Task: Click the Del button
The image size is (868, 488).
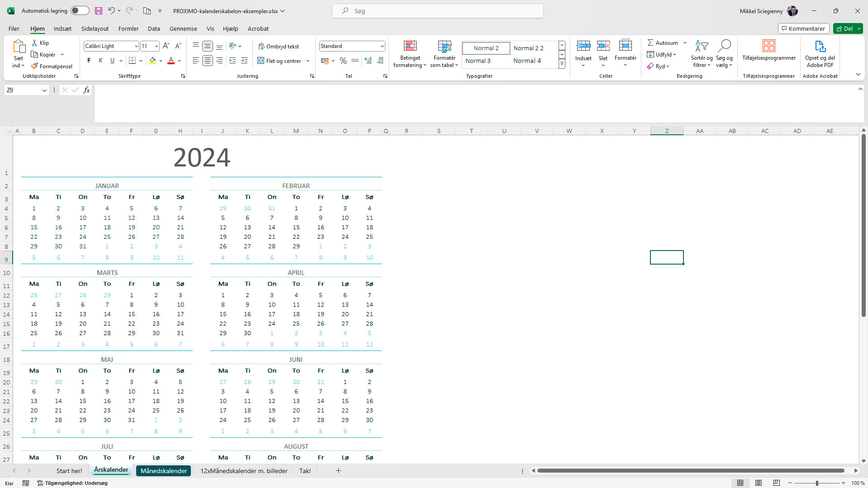Action: click(844, 28)
